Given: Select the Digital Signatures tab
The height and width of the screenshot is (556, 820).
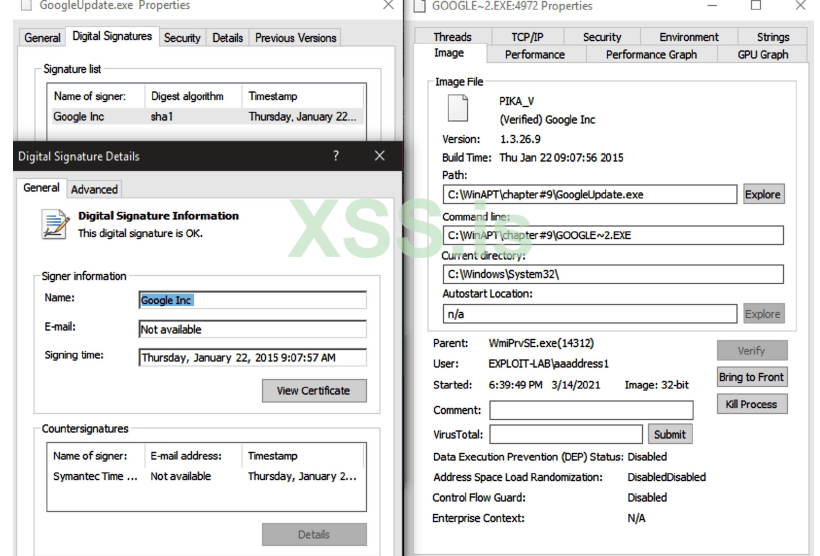Looking at the screenshot, I should [112, 36].
